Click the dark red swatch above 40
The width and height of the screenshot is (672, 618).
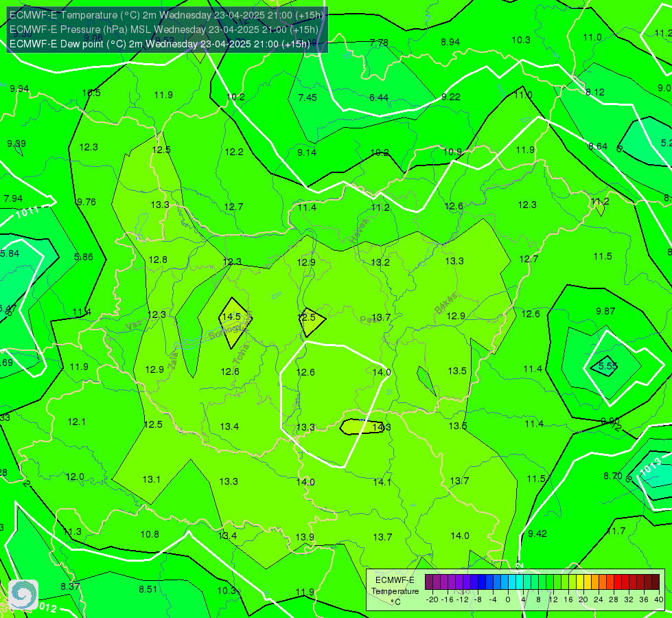click(656, 582)
